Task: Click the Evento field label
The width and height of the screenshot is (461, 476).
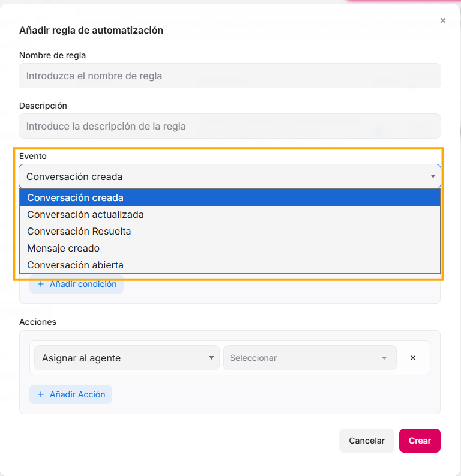Action: coord(32,156)
